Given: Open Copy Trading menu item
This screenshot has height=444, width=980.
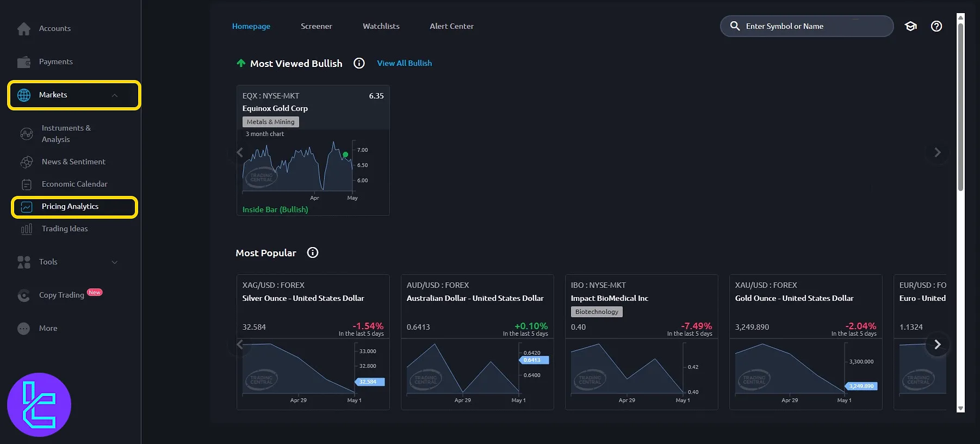Looking at the screenshot, I should coord(61,295).
